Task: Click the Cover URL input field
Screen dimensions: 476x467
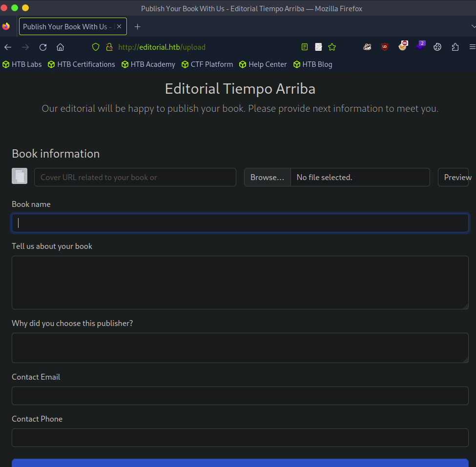Action: [x=135, y=177]
